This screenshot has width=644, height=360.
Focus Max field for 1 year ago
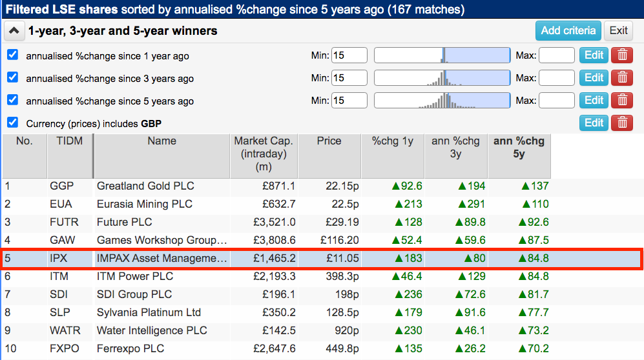pos(557,55)
